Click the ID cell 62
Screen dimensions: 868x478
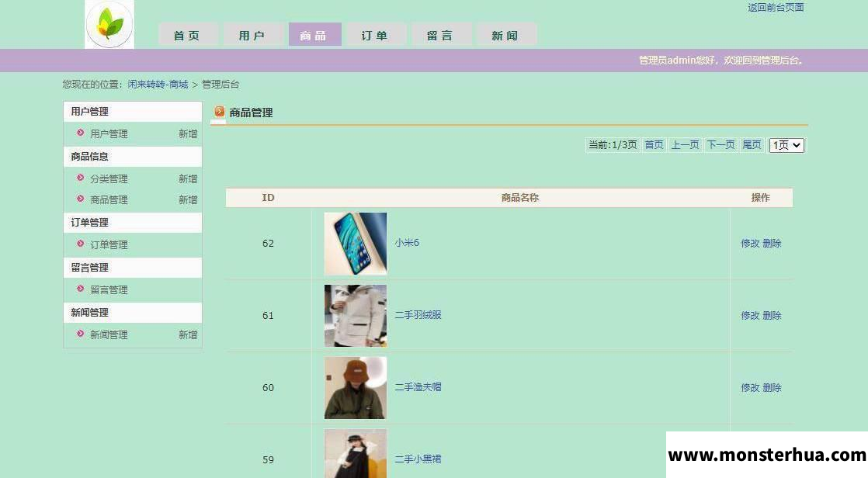[268, 244]
